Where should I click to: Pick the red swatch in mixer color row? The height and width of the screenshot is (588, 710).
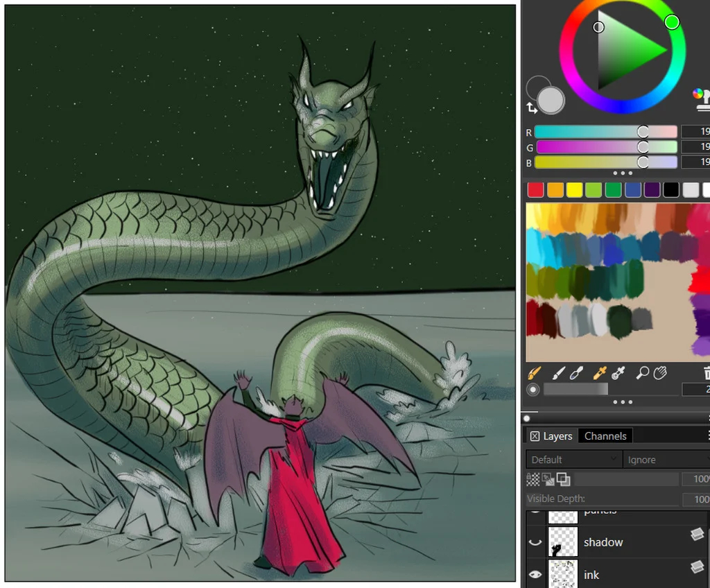[x=536, y=190]
